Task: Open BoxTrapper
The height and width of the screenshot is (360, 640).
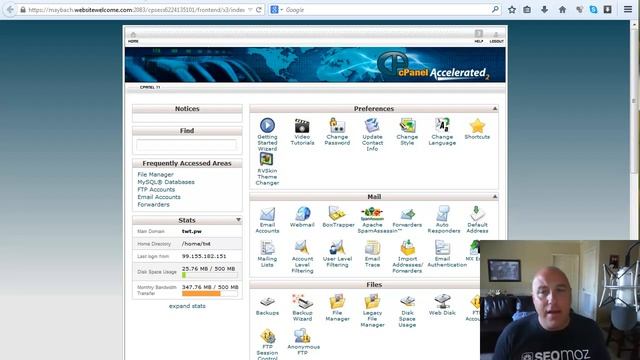Action: [337, 214]
